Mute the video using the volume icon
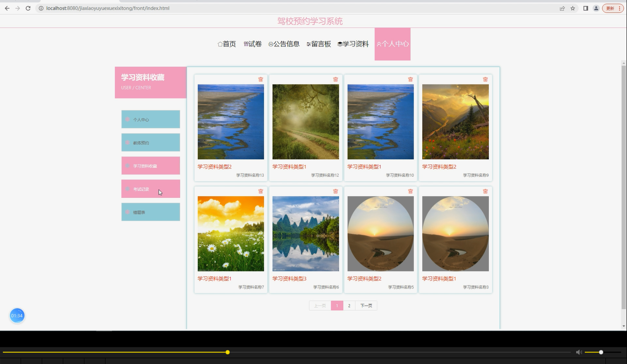This screenshot has width=627, height=364. pyautogui.click(x=578, y=352)
